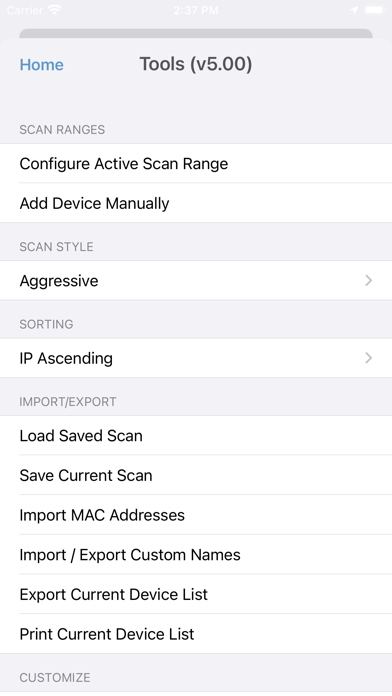Tap the Wi-Fi signal icon in status bar
The width and height of the screenshot is (392, 696).
pos(55,10)
